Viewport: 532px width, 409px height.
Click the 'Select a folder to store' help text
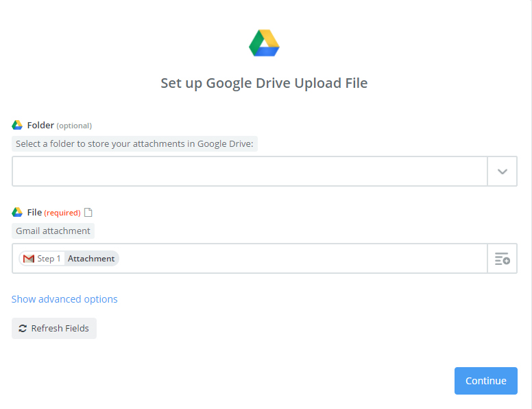tap(134, 144)
